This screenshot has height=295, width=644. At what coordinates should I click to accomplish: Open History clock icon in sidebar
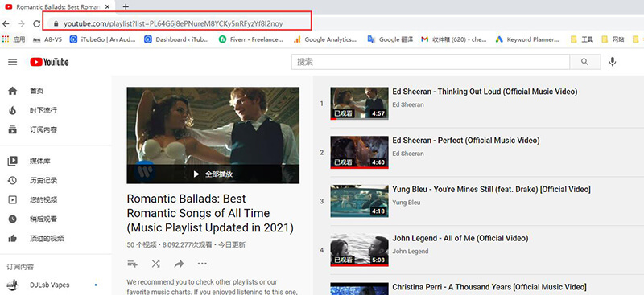point(13,180)
